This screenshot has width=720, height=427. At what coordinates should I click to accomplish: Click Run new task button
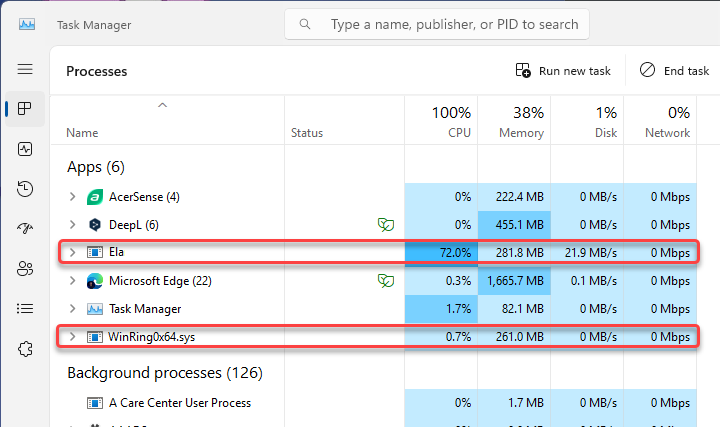point(563,71)
